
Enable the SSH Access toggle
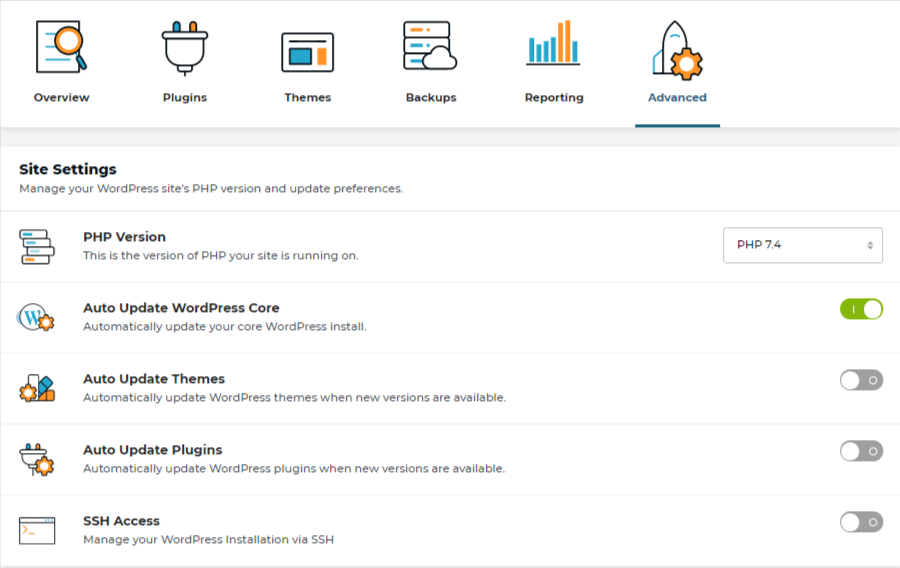tap(861, 522)
